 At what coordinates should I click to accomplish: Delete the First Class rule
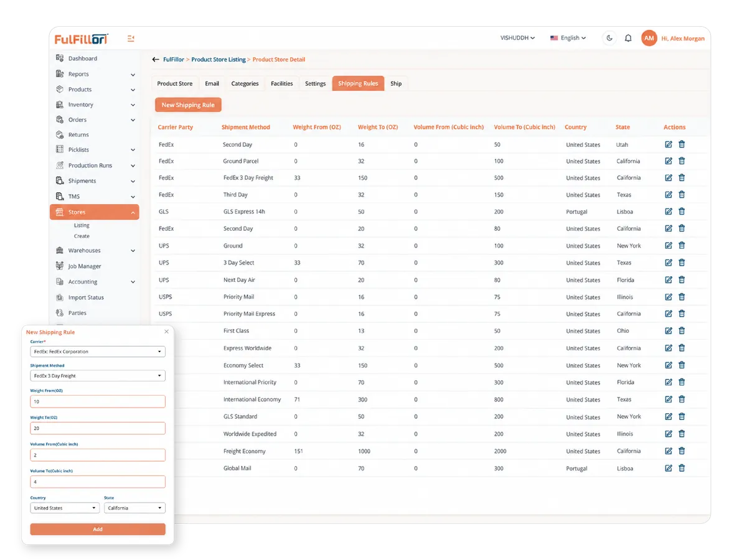[x=682, y=331]
